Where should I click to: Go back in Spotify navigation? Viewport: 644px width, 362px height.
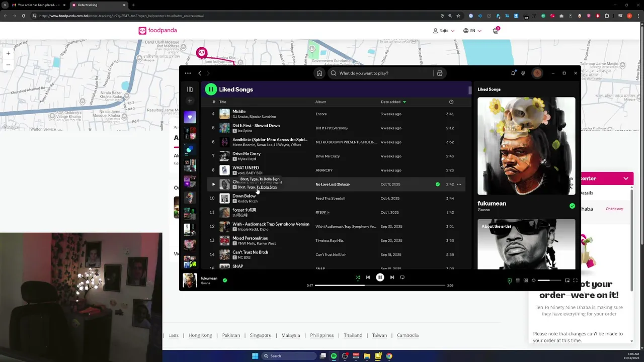200,73
